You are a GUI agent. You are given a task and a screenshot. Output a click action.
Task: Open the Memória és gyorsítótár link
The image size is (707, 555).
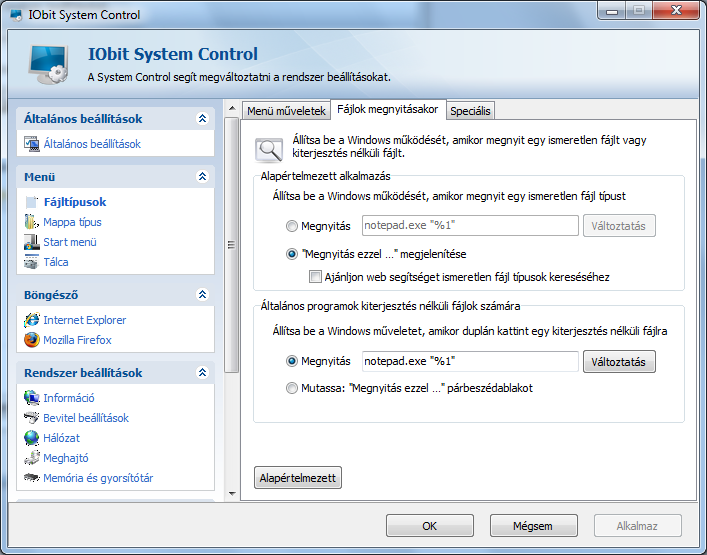[98, 478]
